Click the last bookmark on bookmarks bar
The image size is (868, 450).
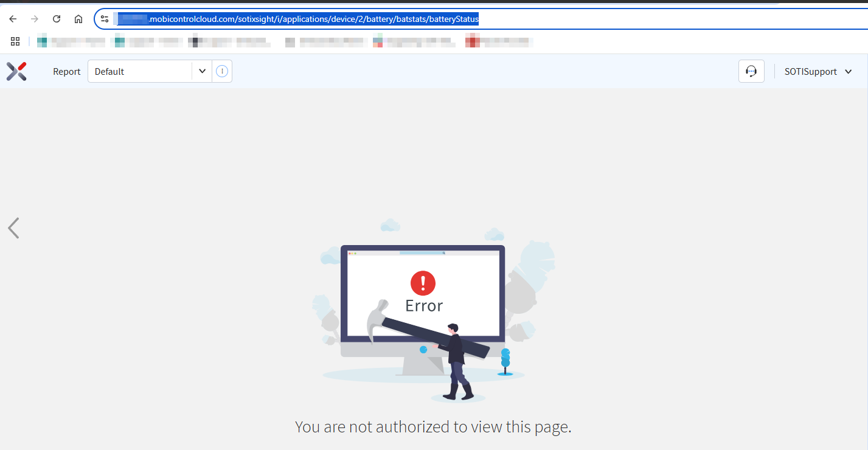(499, 41)
